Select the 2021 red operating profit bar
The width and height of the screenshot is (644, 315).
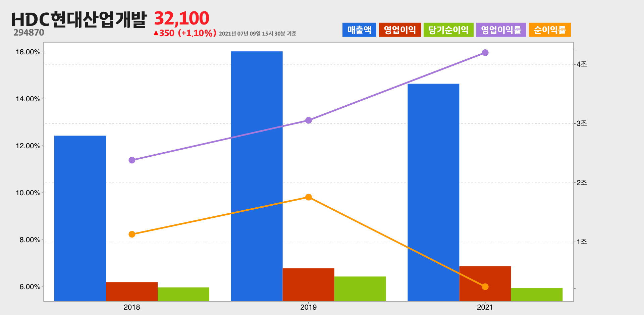pos(485,284)
